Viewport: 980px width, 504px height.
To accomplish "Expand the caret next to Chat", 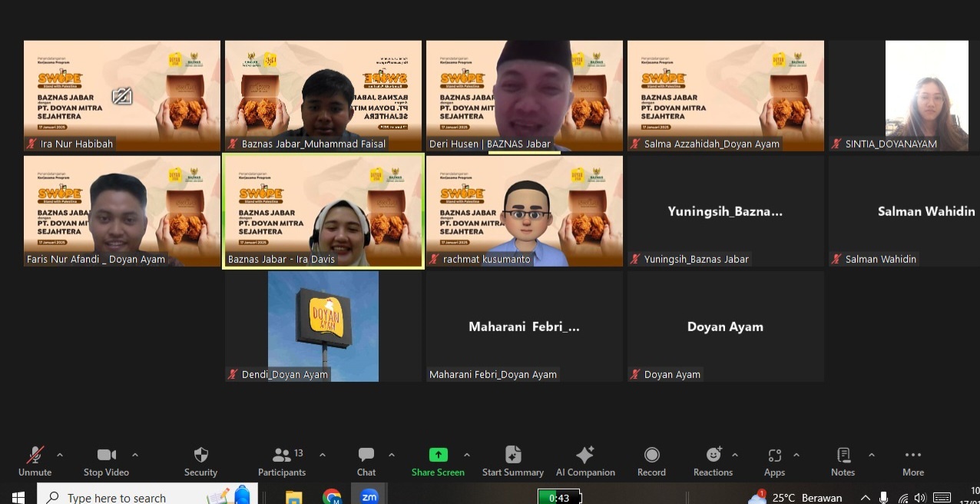I will pyautogui.click(x=392, y=455).
